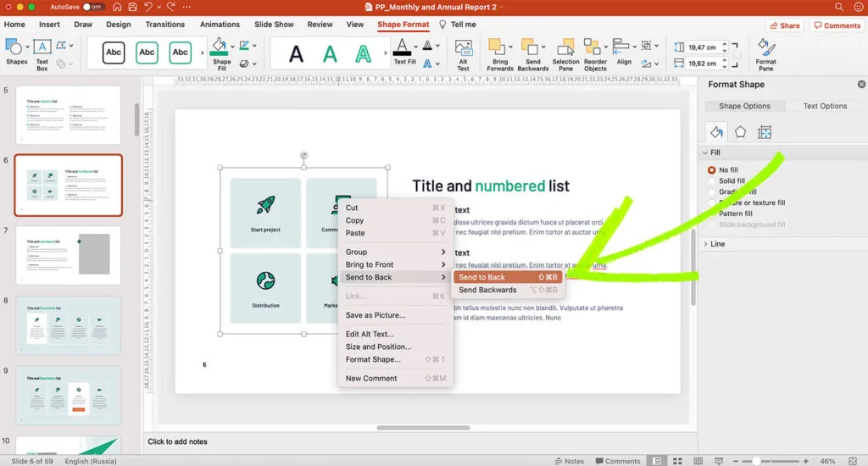
Task: Save the presentation with the disk icon
Action: coord(132,7)
